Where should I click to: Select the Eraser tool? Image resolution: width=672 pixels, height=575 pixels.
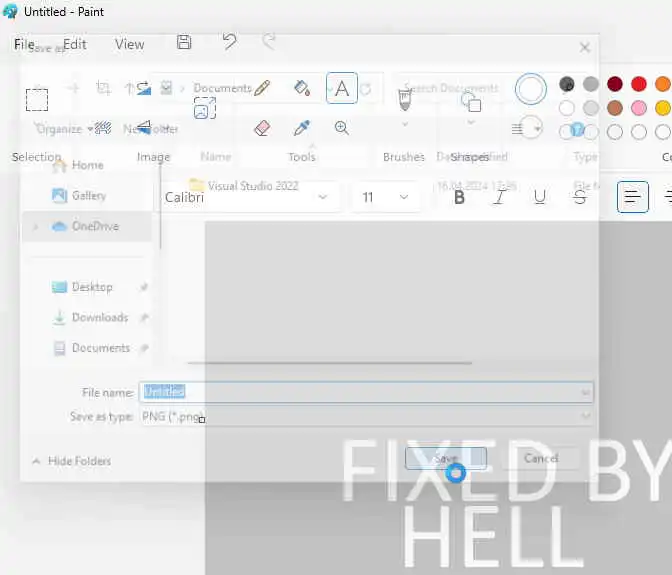(262, 128)
